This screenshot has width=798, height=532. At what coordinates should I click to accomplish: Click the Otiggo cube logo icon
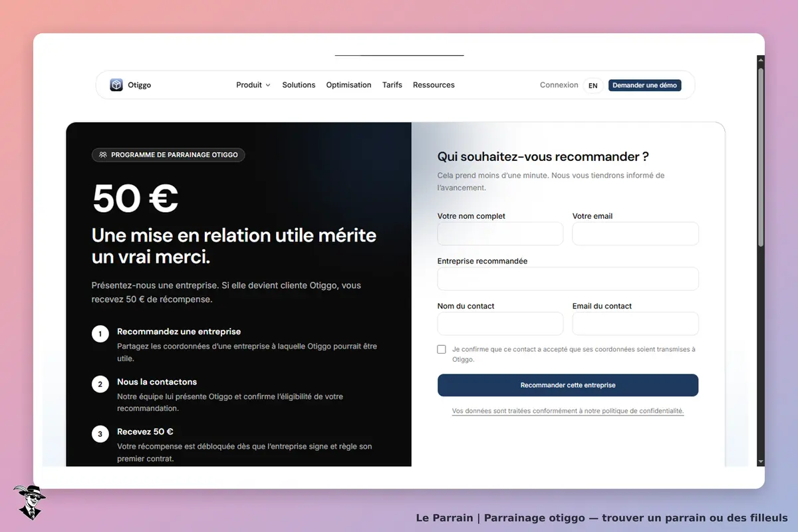(116, 85)
